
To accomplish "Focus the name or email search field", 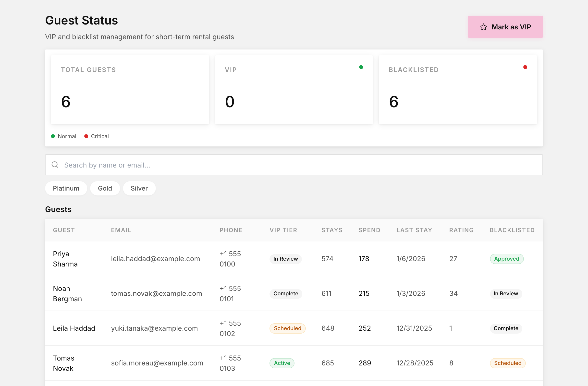I will (x=294, y=165).
